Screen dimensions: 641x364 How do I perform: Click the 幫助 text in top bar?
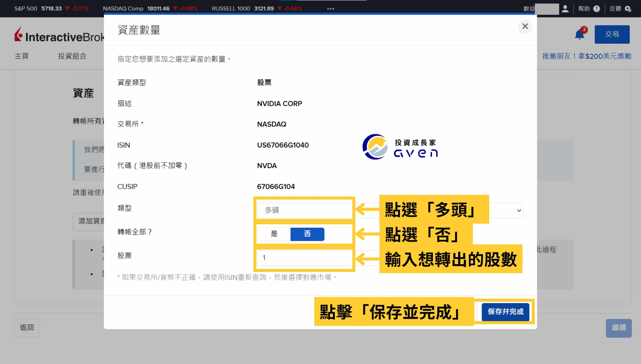click(x=584, y=9)
